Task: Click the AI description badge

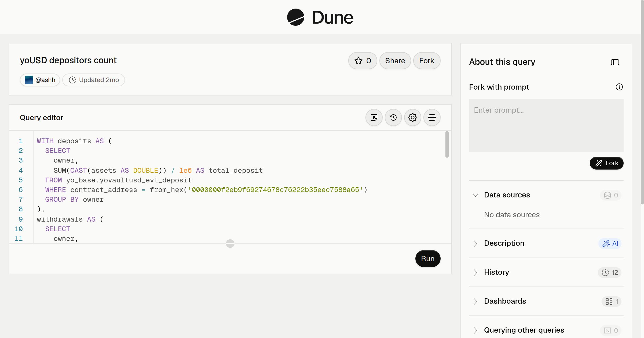Action: [610, 243]
